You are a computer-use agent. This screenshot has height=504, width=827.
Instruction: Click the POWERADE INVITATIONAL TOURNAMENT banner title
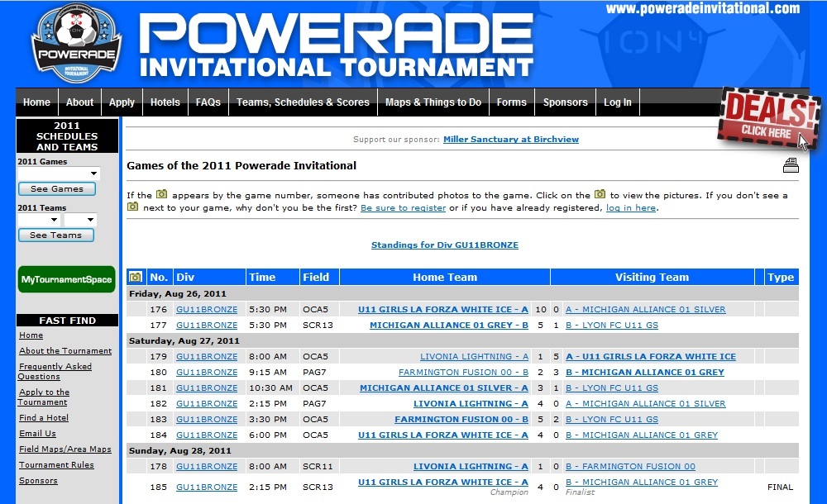(x=337, y=45)
